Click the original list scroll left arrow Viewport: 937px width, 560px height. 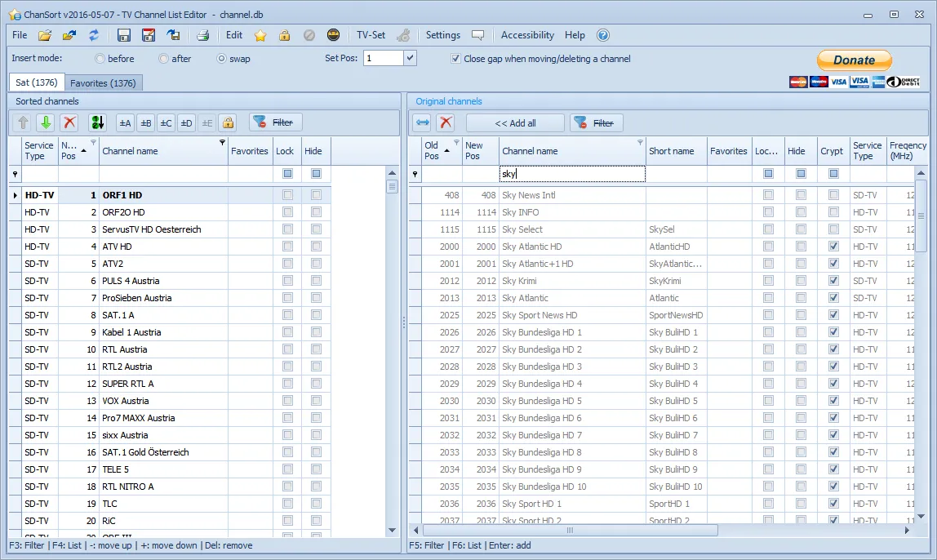pyautogui.click(x=416, y=530)
